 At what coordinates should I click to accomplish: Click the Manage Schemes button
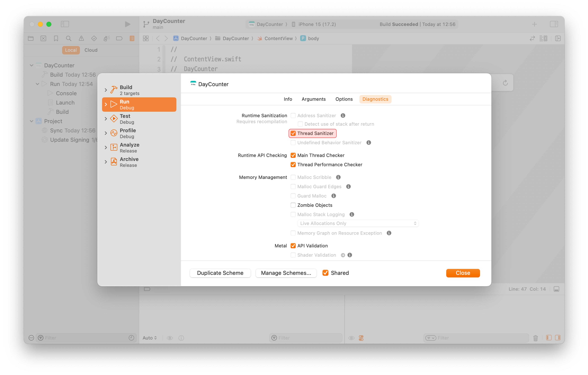pos(286,273)
